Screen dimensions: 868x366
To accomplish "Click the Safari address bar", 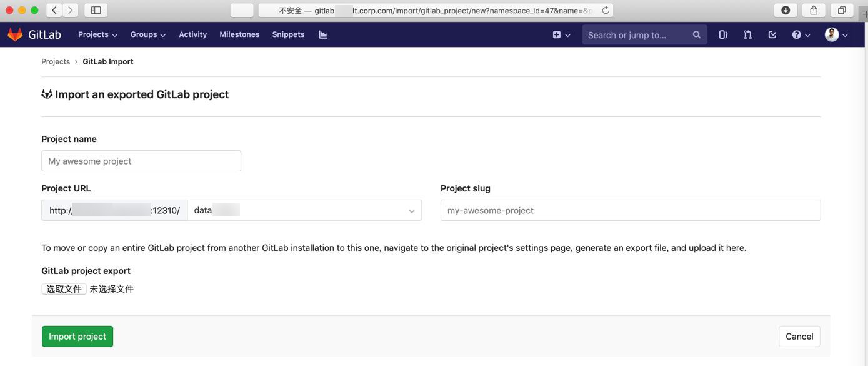I will point(436,10).
